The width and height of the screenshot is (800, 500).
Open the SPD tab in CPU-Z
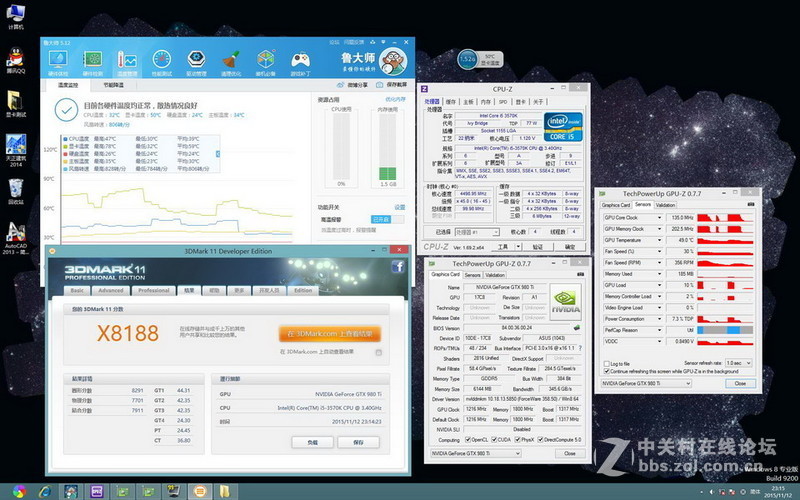click(503, 102)
